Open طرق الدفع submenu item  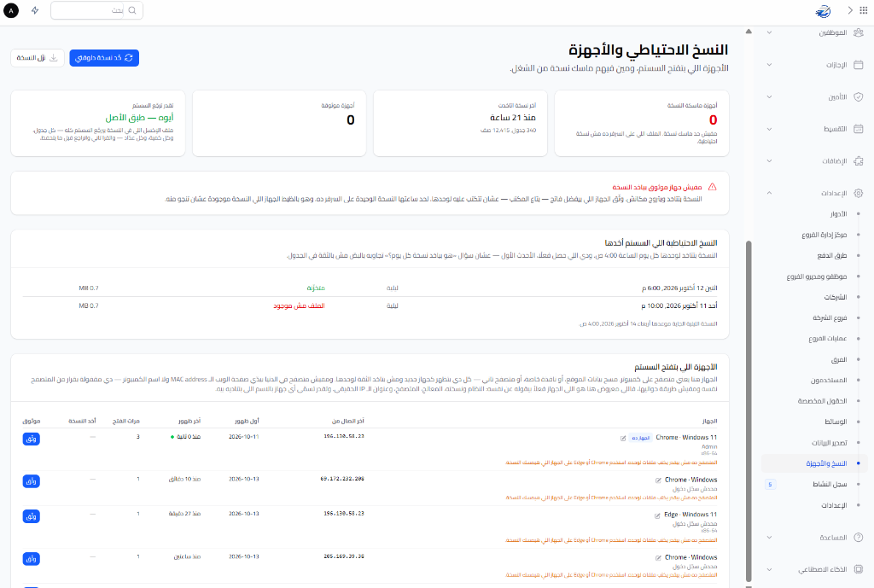pyautogui.click(x=832, y=255)
